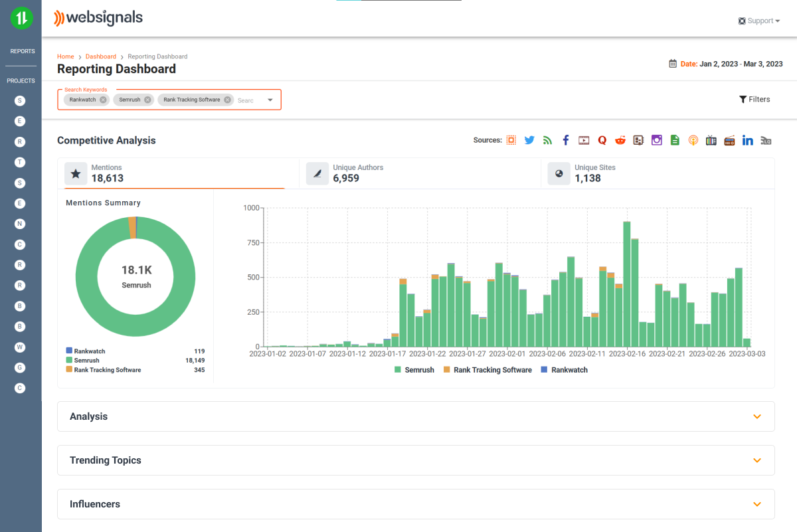Open the Projects sidebar menu
Image resolution: width=797 pixels, height=532 pixels.
pyautogui.click(x=21, y=81)
